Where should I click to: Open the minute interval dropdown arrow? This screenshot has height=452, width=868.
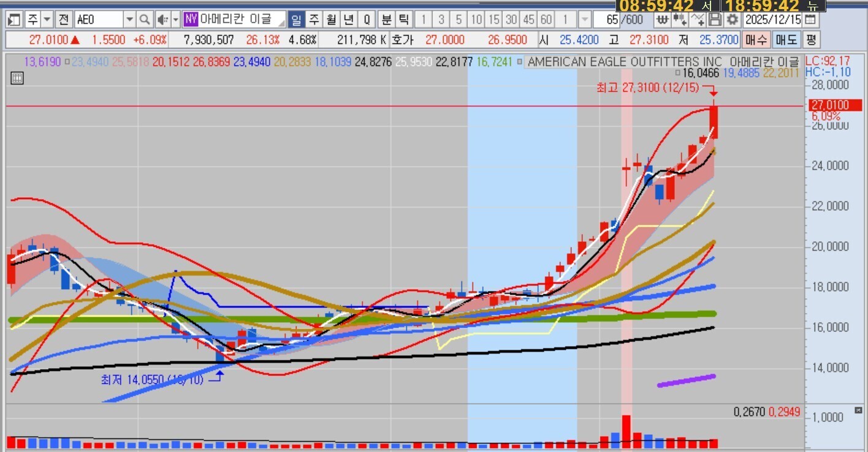(585, 20)
